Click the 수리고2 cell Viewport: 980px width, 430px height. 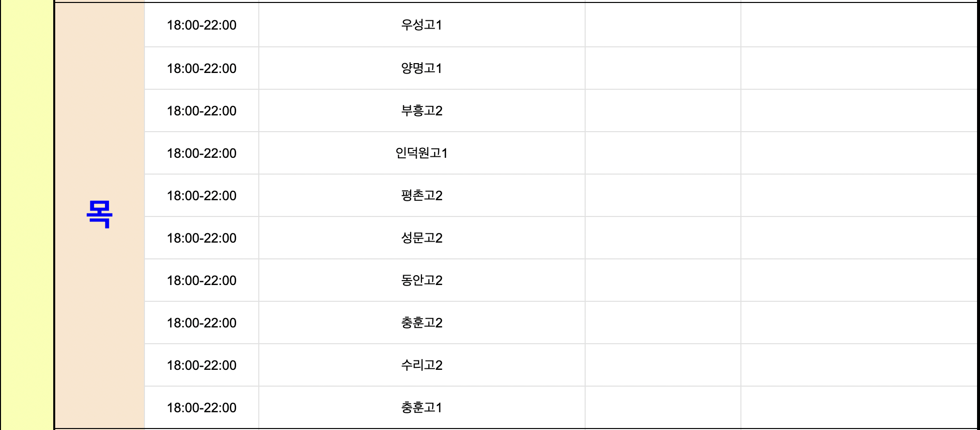pos(421,365)
